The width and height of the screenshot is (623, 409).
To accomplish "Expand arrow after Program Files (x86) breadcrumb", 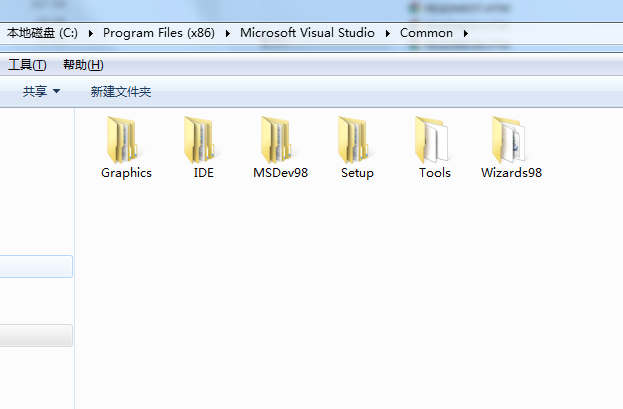I will [x=228, y=33].
